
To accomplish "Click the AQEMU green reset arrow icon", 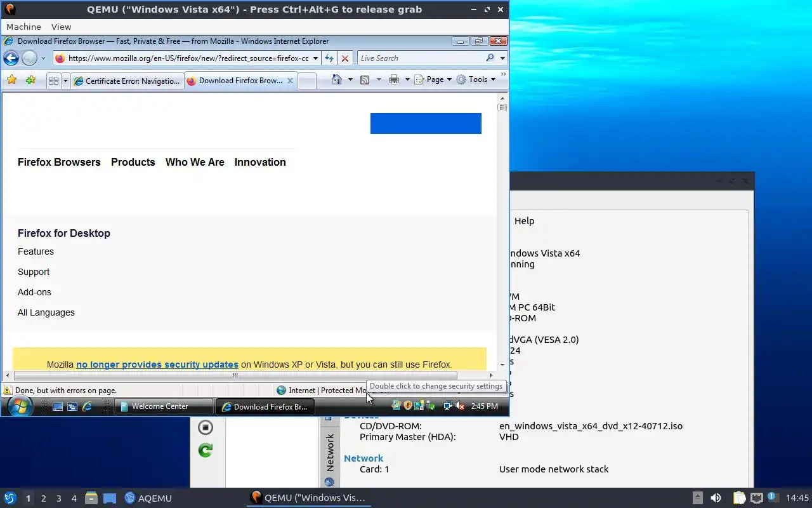I will pos(205,450).
